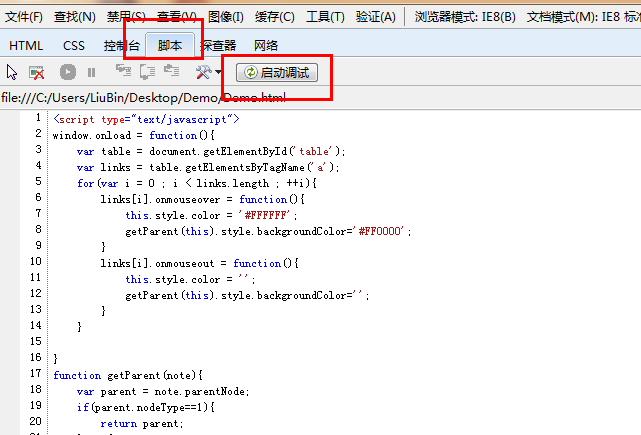The width and height of the screenshot is (641, 435).
Task: Open the 工具(T) menu
Action: click(x=325, y=17)
